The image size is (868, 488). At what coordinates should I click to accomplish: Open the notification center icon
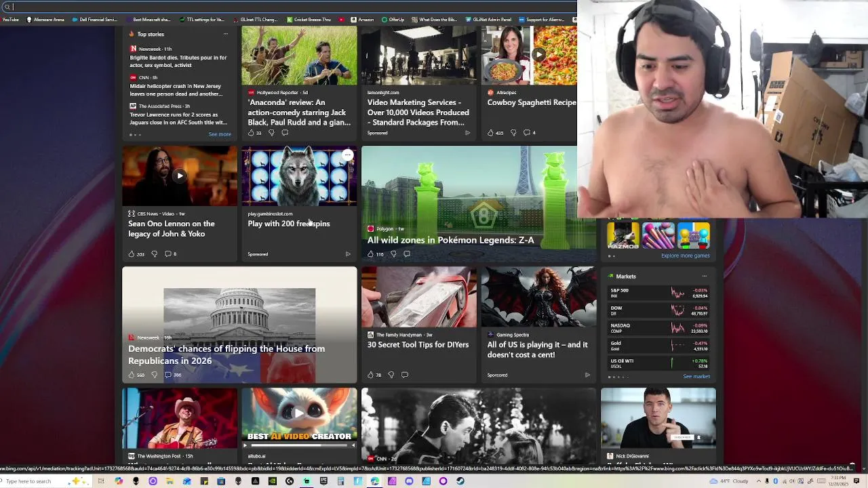coord(856,481)
